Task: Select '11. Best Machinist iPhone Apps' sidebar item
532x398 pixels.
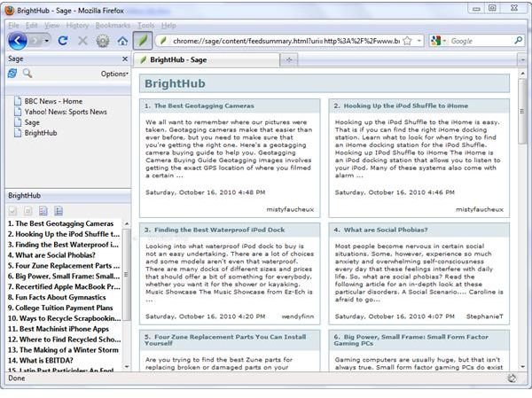Action: [59, 329]
